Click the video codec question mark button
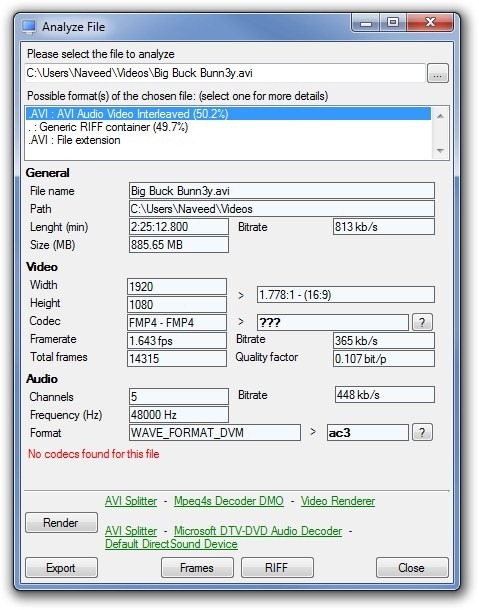This screenshot has width=479, height=610. click(x=422, y=322)
